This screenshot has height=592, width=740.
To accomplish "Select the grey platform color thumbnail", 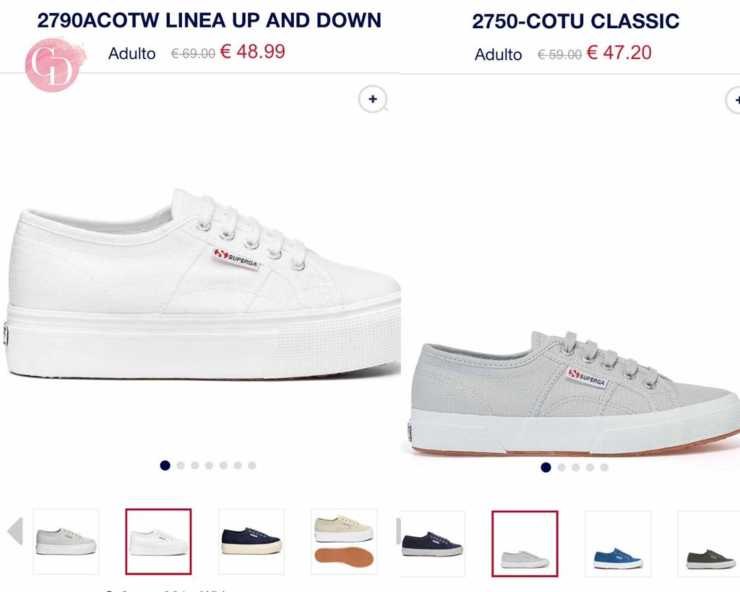I will pyautogui.click(x=66, y=541).
